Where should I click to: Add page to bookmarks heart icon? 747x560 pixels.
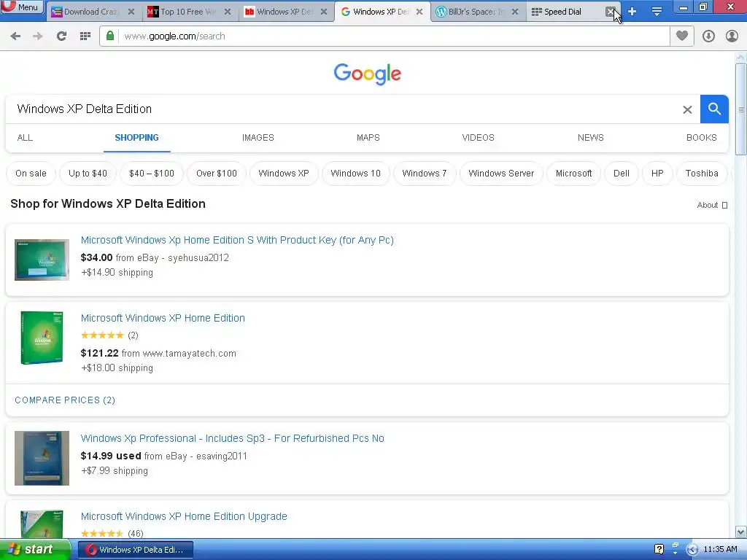click(682, 36)
